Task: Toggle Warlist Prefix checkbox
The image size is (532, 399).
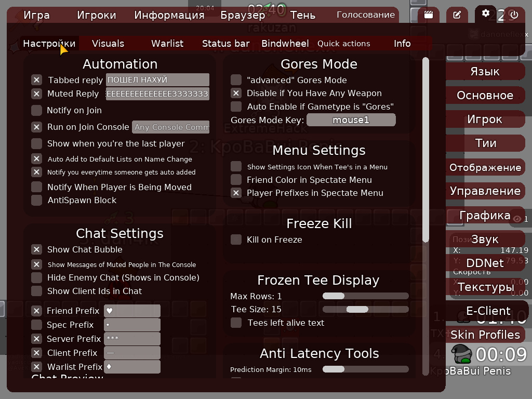Action: coord(37,367)
